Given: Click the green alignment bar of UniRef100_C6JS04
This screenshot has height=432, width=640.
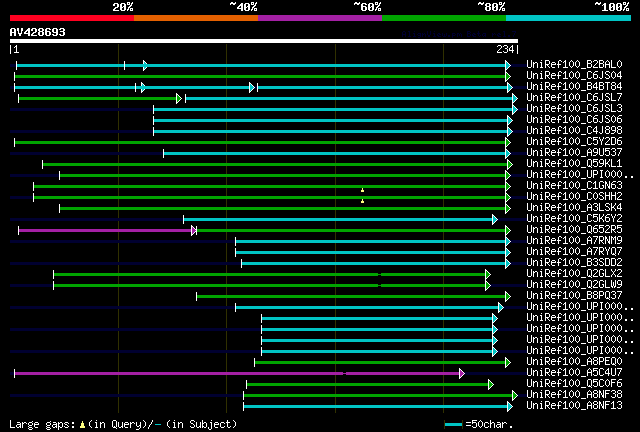Looking at the screenshot, I should (x=260, y=76).
